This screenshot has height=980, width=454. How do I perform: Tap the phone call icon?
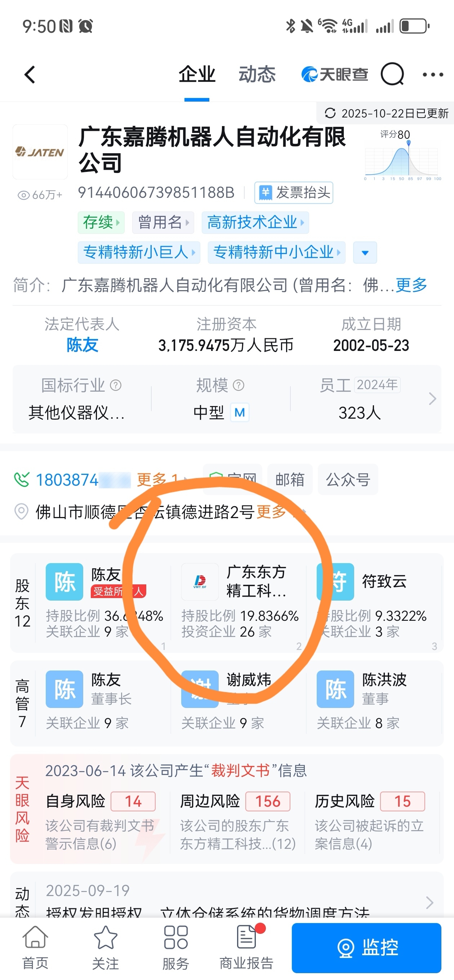[x=21, y=480]
